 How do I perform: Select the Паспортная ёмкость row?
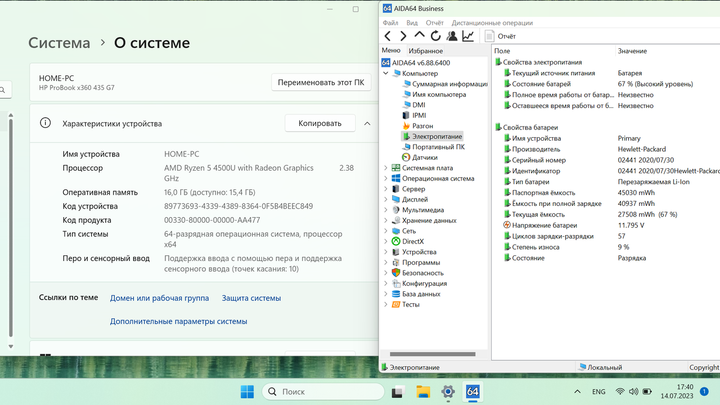611,193
